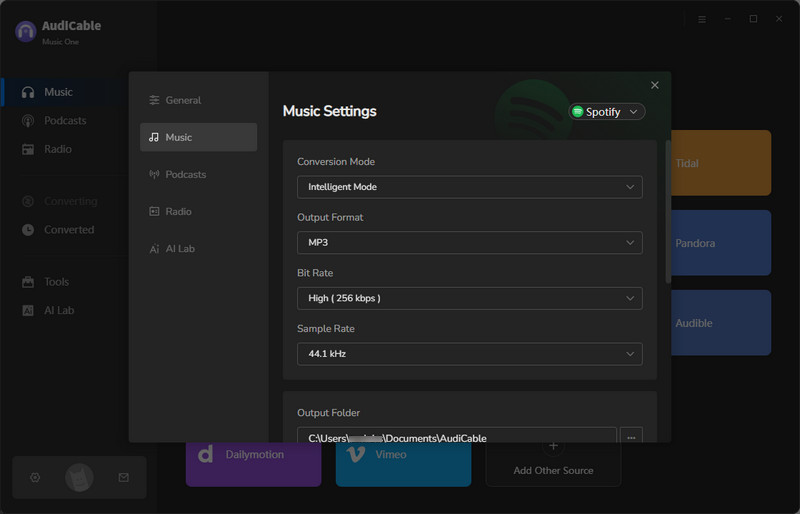This screenshot has width=800, height=514.
Task: Click the music note icon in settings
Action: (x=154, y=137)
